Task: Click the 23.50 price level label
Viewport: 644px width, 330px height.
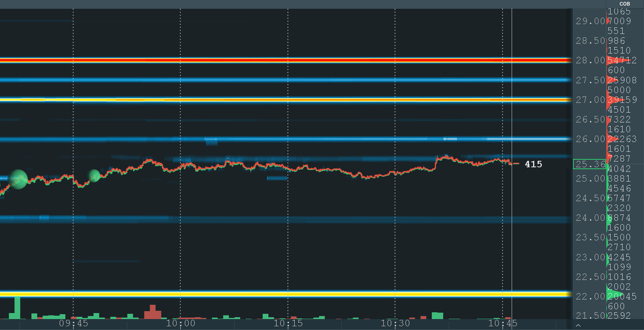Action: [x=590, y=238]
